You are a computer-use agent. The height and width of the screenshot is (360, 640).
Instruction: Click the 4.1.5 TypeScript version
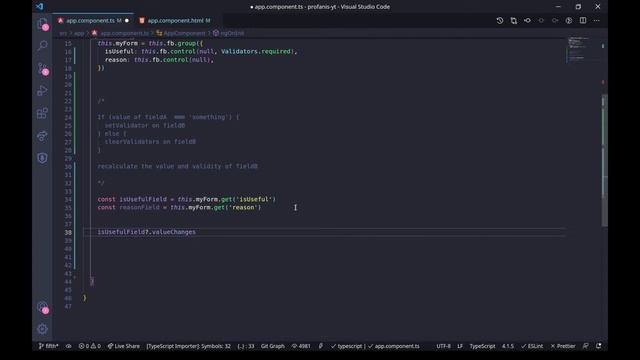click(x=508, y=346)
